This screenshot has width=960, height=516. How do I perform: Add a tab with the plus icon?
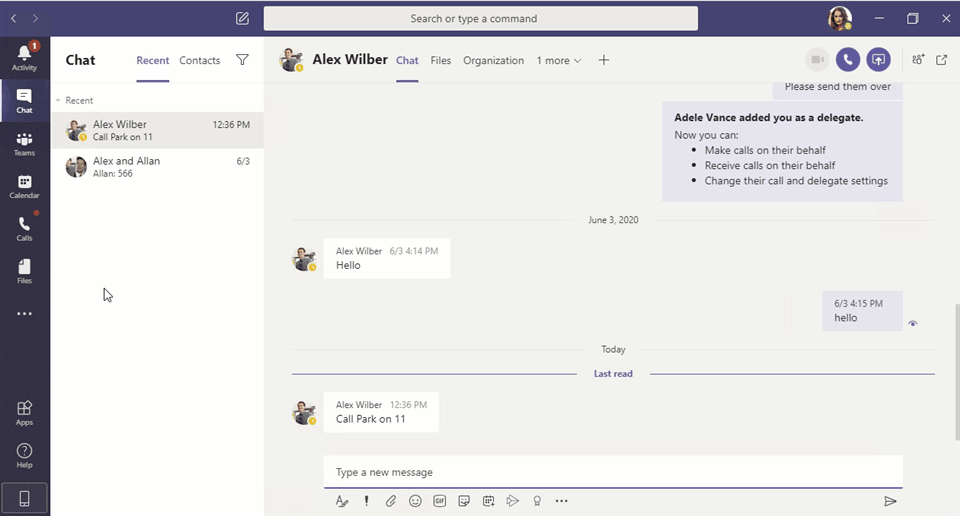click(x=604, y=60)
